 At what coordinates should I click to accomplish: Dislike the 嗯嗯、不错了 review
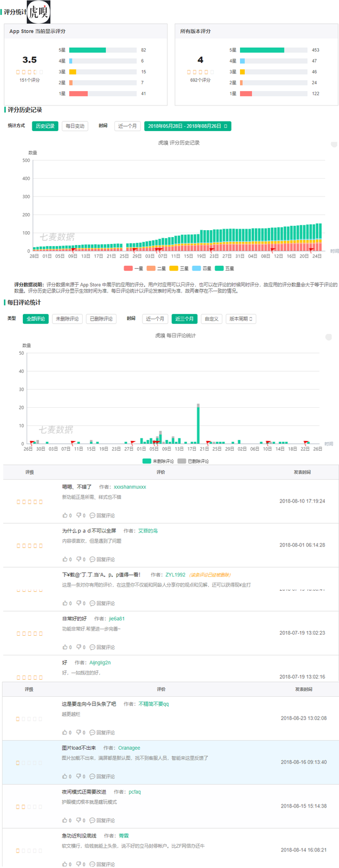point(81,515)
